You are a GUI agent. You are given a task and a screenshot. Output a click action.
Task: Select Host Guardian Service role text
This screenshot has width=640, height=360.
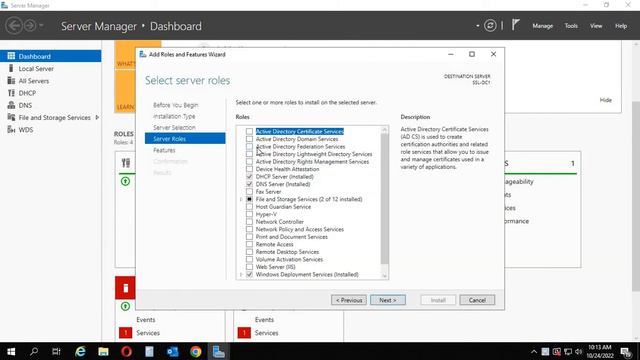(283, 207)
